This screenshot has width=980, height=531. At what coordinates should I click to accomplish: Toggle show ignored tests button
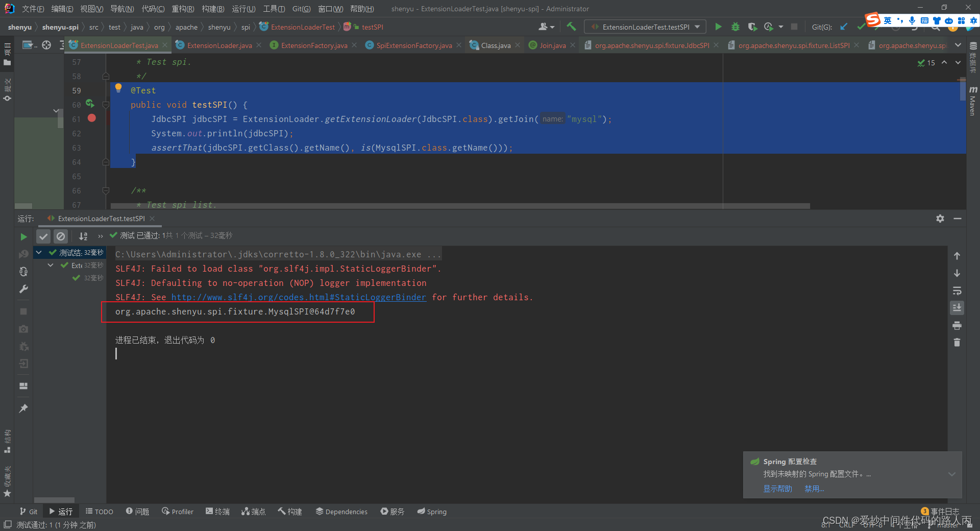61,236
